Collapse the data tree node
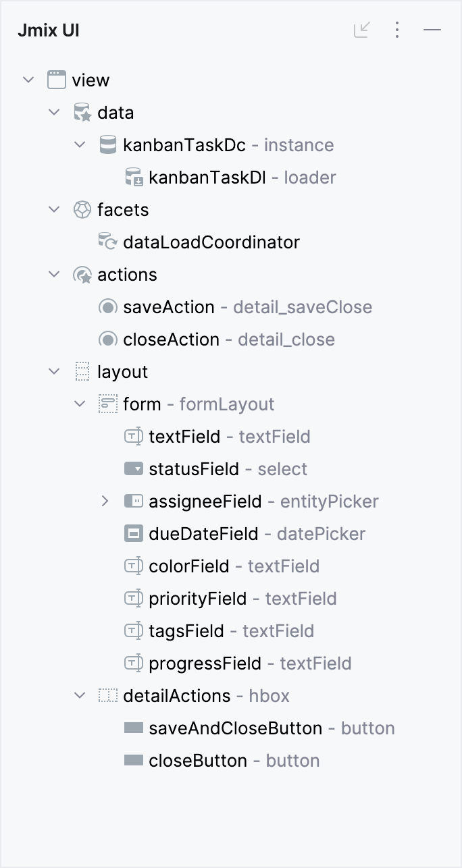 coord(54,112)
